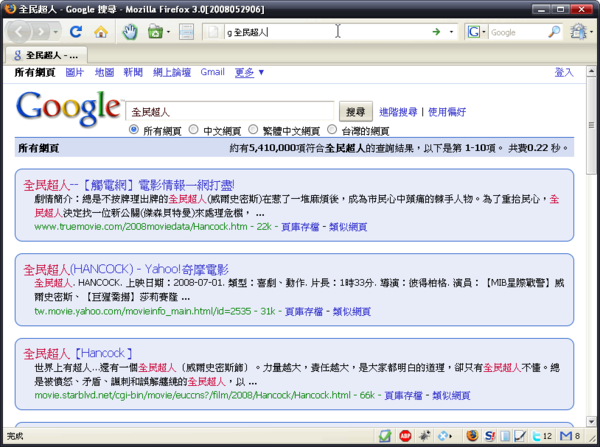The image size is (600, 447).
Task: Open 使用偏好 preferences link
Action: point(447,112)
